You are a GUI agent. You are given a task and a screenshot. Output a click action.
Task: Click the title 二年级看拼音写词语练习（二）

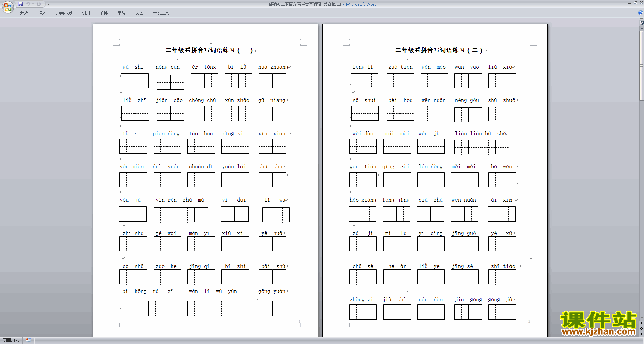pyautogui.click(x=439, y=50)
